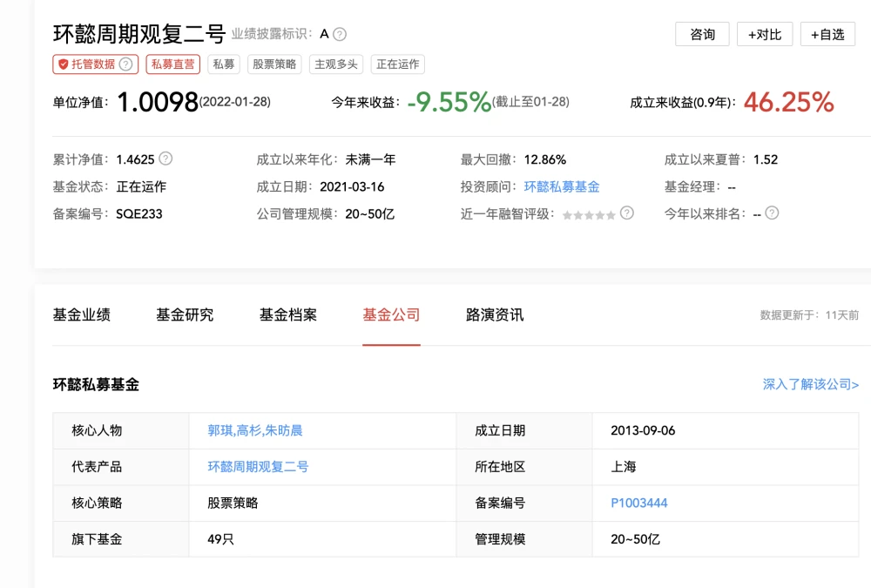Click 成立以来年化 value 未满一年
Image resolution: width=871 pixels, height=588 pixels.
pos(370,160)
